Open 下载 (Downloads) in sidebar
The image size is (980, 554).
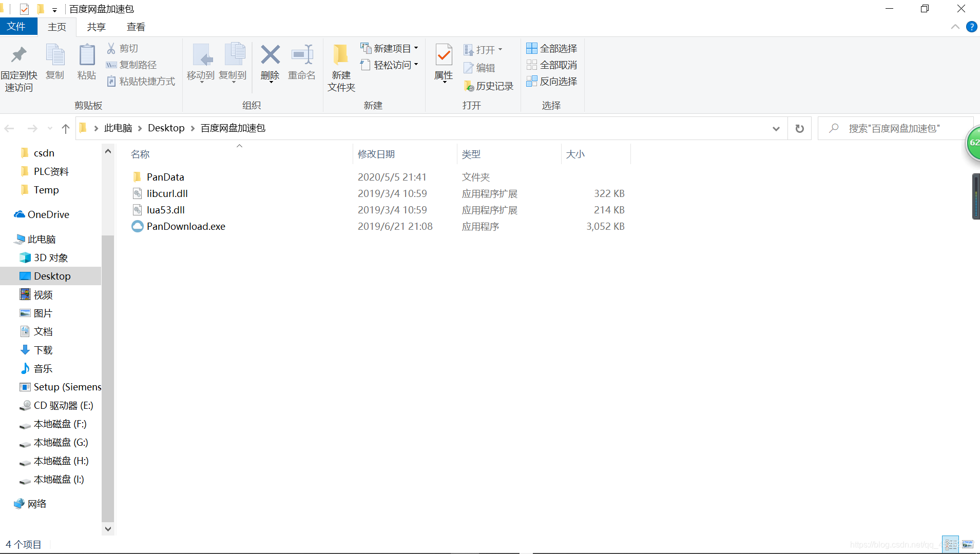coord(43,350)
